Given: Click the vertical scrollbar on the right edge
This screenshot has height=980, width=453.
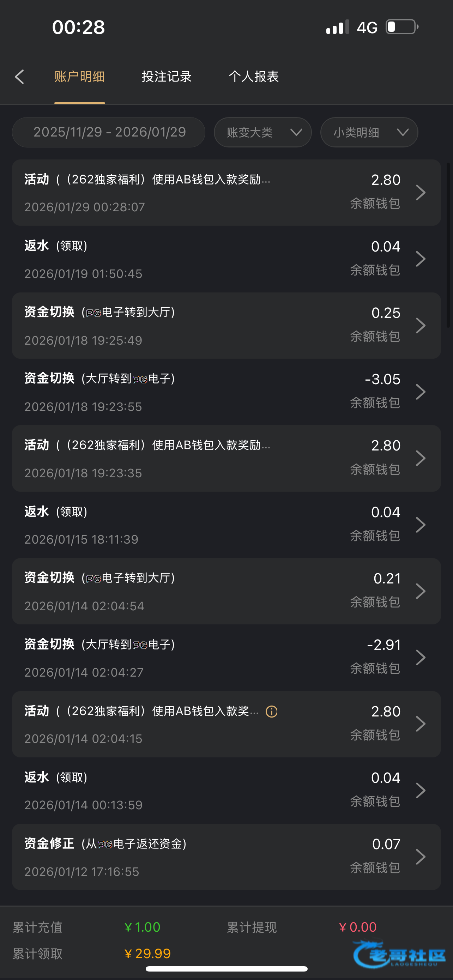Looking at the screenshot, I should (x=448, y=245).
